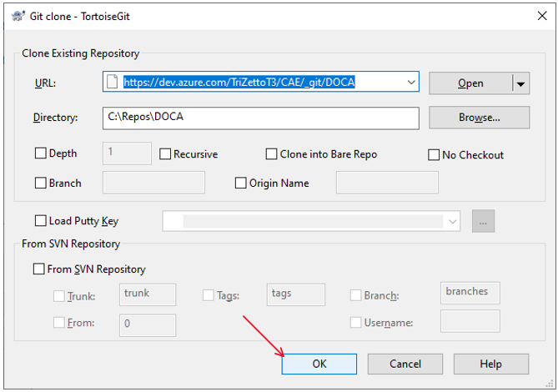Image resolution: width=558 pixels, height=392 pixels.
Task: Toggle the Recursive checkbox
Action: click(165, 154)
